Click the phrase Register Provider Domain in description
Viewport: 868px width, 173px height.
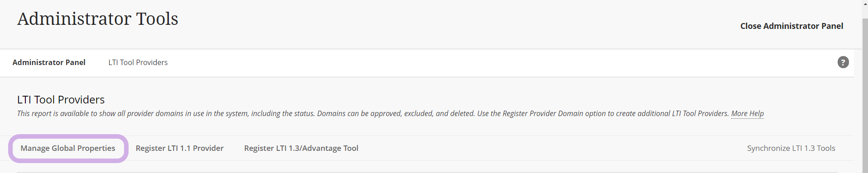(543, 113)
